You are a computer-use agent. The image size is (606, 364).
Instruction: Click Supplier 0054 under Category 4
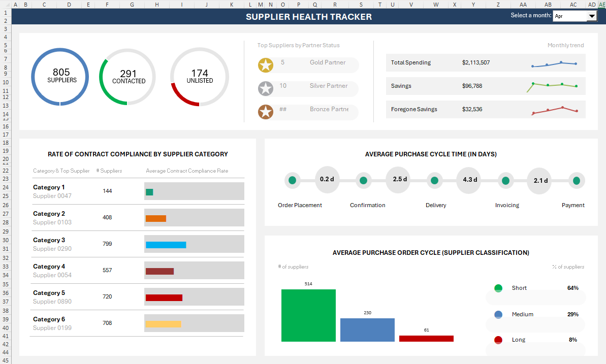(52, 275)
